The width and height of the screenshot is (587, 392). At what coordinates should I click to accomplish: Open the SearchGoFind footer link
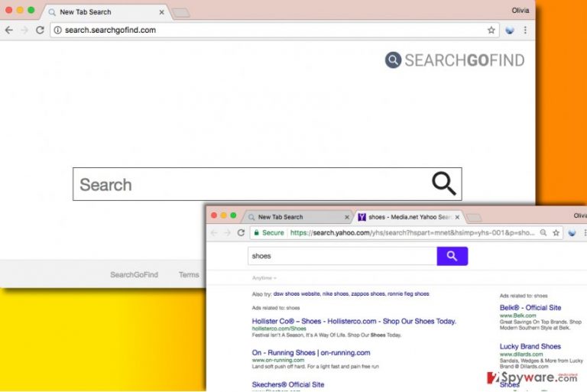point(134,274)
